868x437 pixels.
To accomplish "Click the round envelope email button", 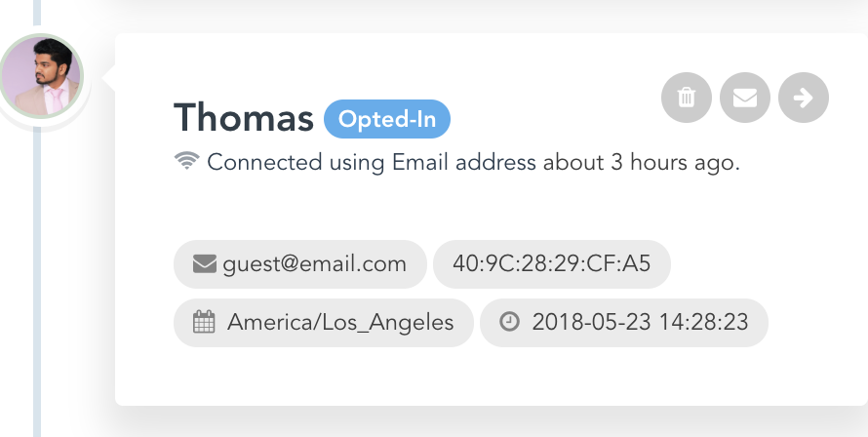I will 744,98.
